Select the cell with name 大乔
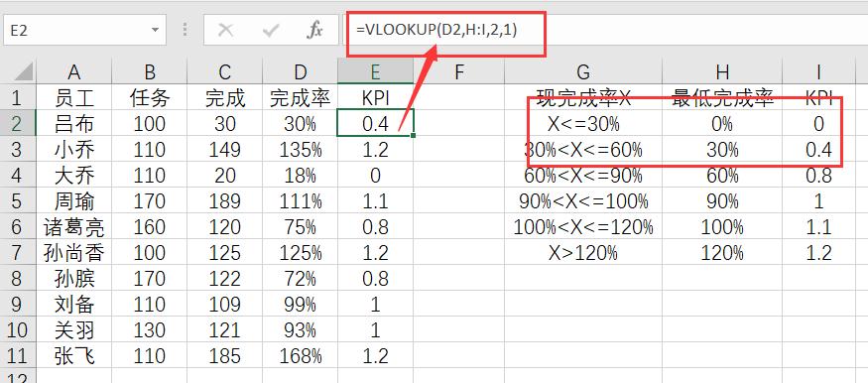Viewport: 868px width, 383px height. 74,175
